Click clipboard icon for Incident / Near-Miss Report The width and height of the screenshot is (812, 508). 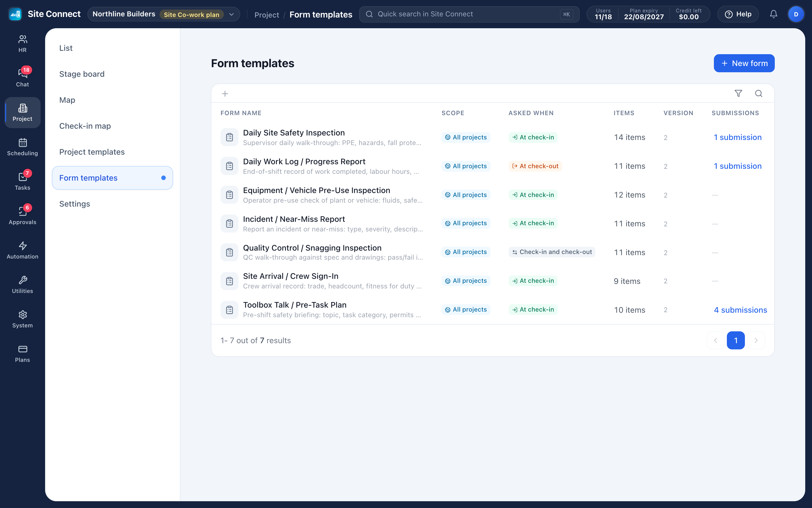[x=230, y=224]
